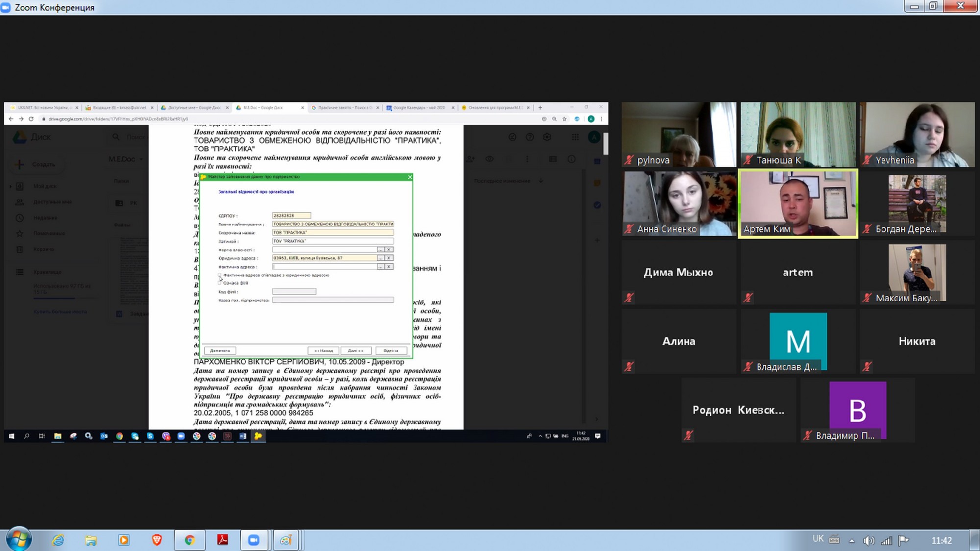Screen dimensions: 980x551
Task: Check 'Фактична адреса співпадає' checkbox
Action: pyautogui.click(x=220, y=275)
